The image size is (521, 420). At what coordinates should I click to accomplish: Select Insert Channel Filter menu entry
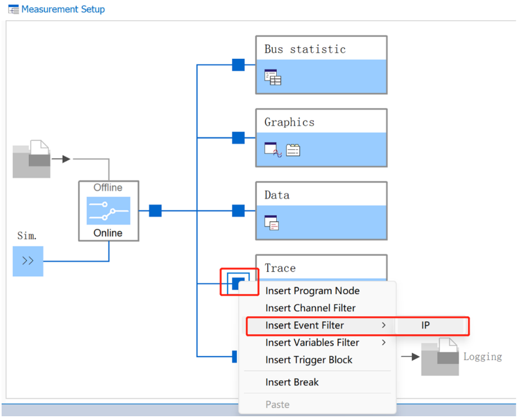click(x=310, y=308)
